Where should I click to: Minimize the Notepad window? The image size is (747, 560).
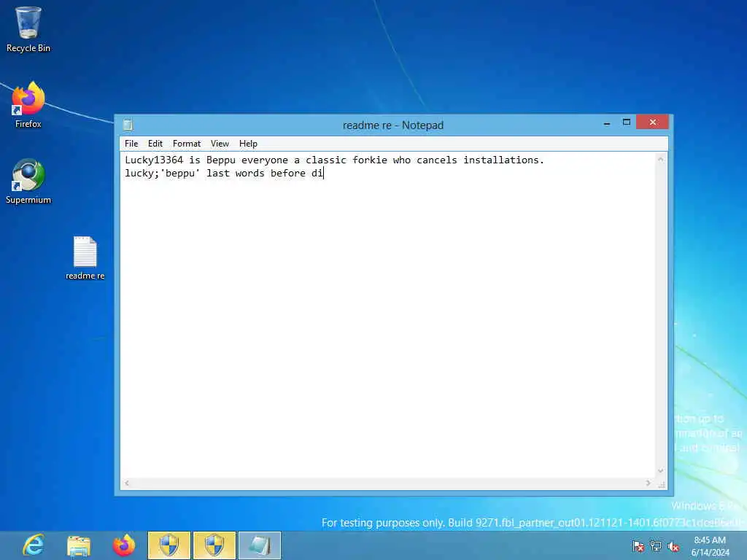tap(607, 122)
